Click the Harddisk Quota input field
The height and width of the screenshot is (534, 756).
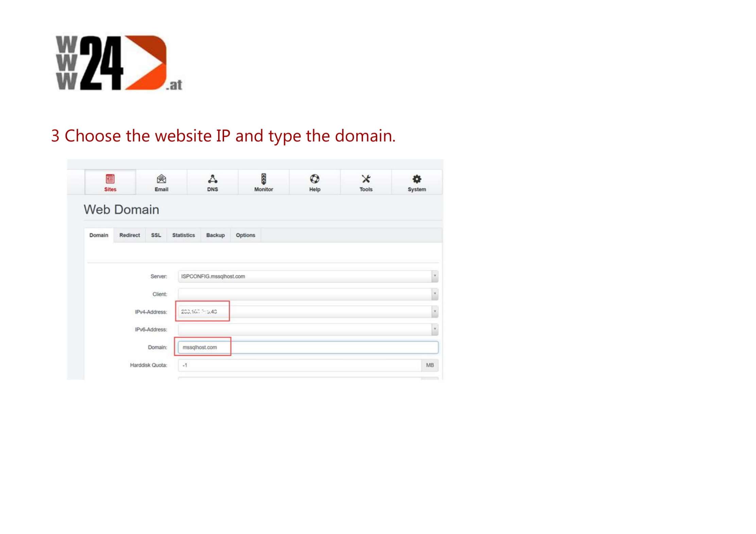[x=299, y=366]
